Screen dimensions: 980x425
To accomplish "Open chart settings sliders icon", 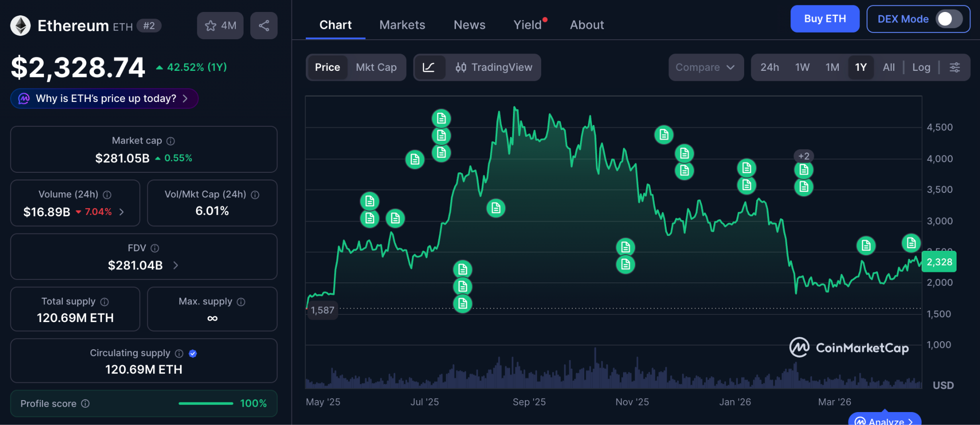I will point(955,67).
